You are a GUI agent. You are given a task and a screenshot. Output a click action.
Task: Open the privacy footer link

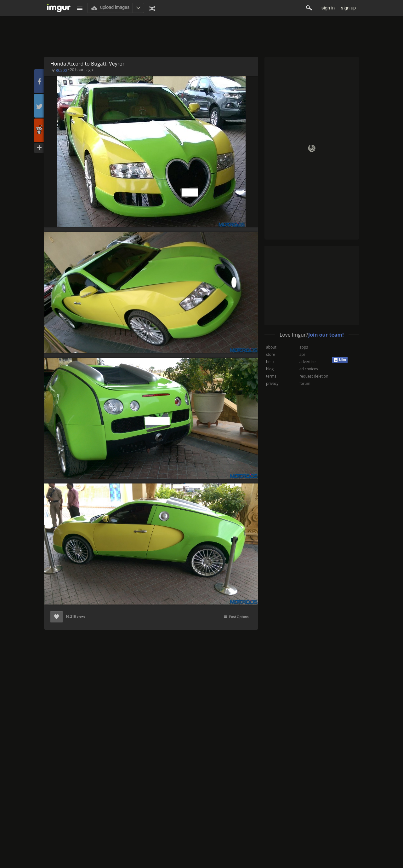pos(272,384)
